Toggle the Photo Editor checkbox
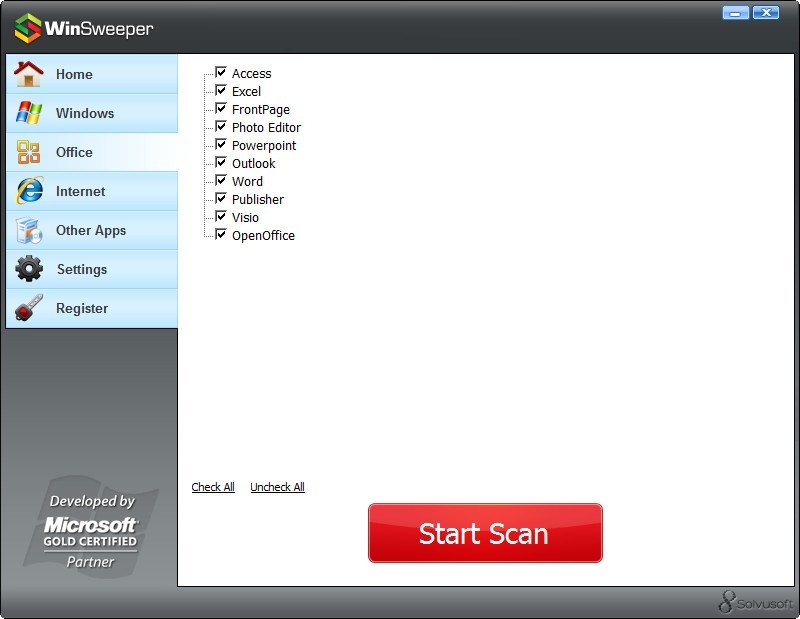Screen dimensions: 800x619 point(221,127)
